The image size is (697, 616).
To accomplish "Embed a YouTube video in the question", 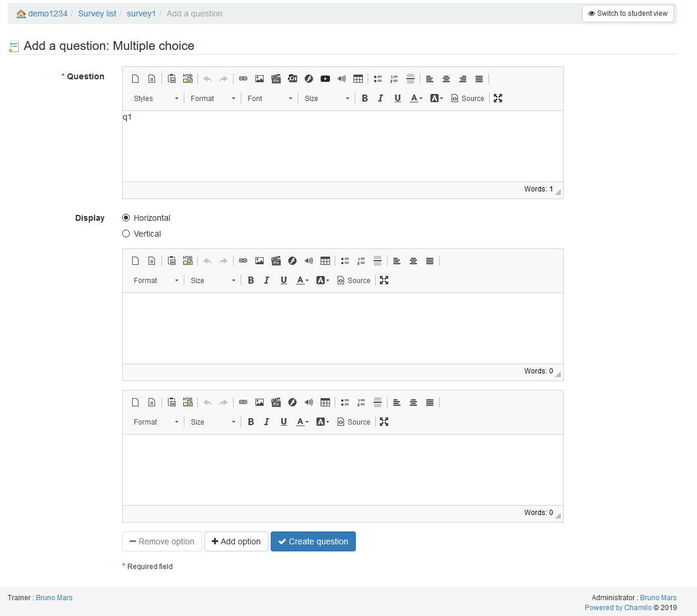I will click(325, 79).
